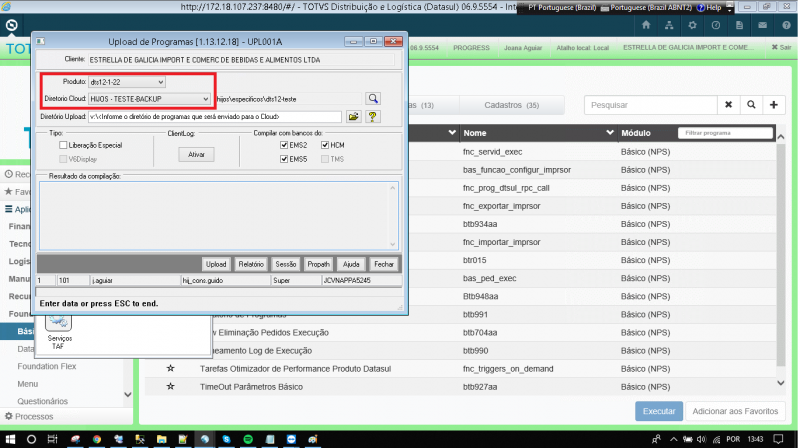Open settings gear in TOTVS header
Screen dimensions: 800x448
coord(692,25)
